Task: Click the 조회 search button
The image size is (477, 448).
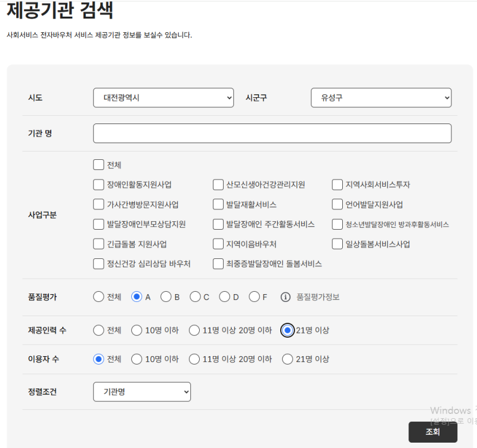Action: [x=433, y=432]
